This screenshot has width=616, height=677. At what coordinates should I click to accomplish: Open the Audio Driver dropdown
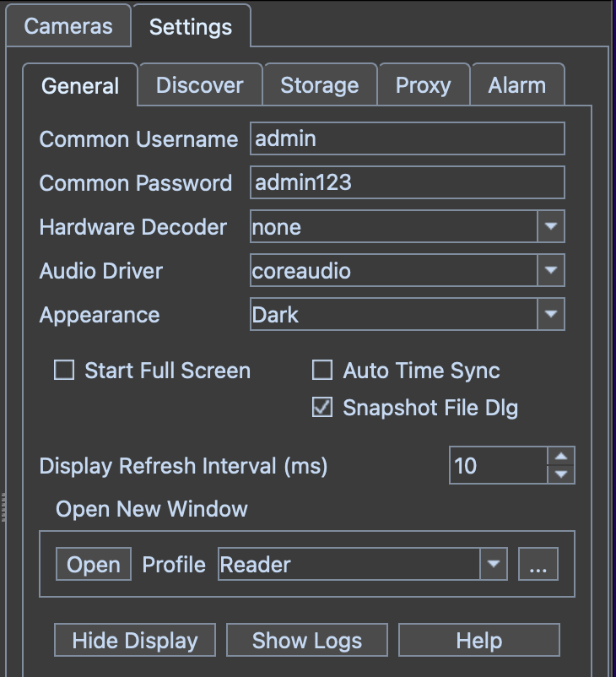point(550,271)
